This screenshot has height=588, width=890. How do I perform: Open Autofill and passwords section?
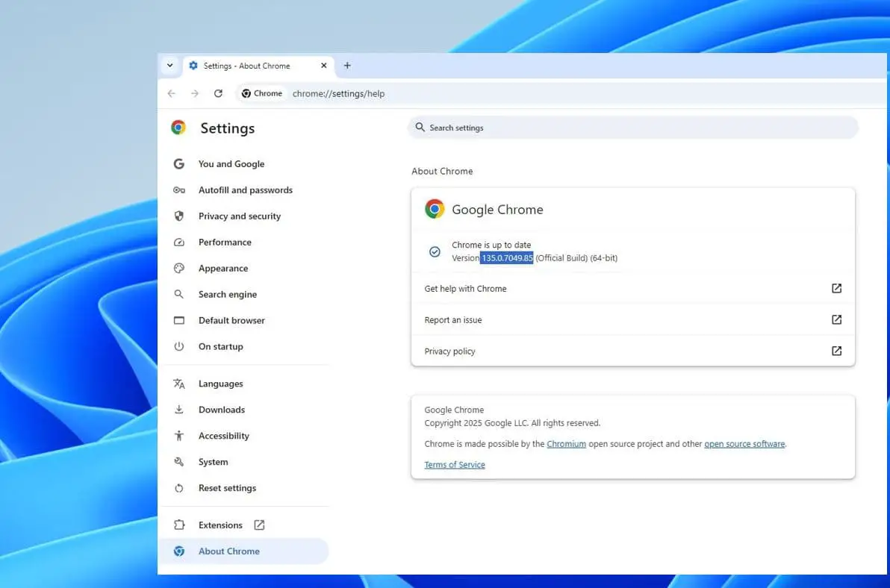pyautogui.click(x=245, y=190)
